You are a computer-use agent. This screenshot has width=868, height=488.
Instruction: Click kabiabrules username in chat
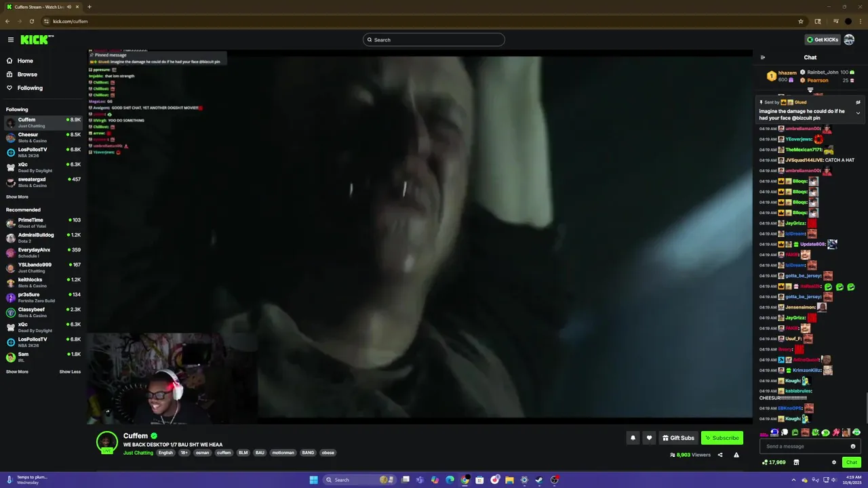tap(798, 391)
